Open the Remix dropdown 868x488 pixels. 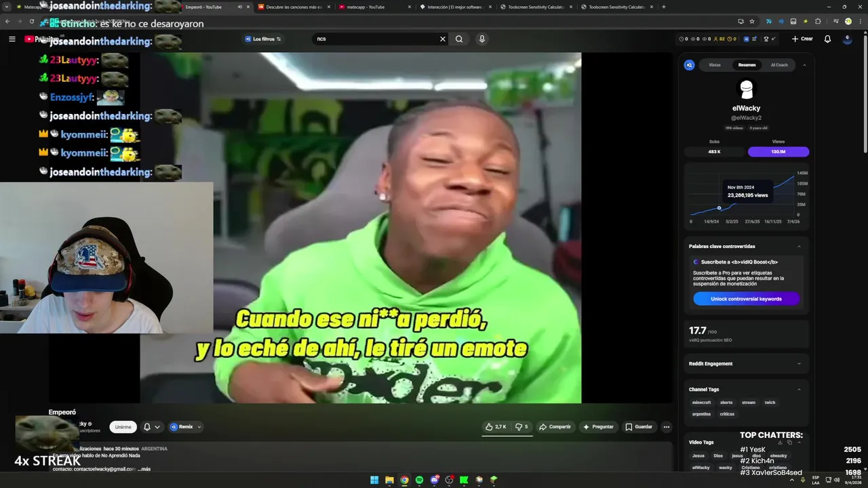pyautogui.click(x=185, y=427)
